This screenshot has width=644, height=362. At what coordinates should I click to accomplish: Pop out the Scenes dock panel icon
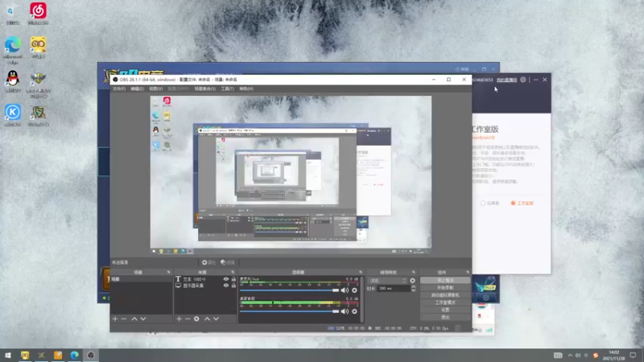(168, 272)
